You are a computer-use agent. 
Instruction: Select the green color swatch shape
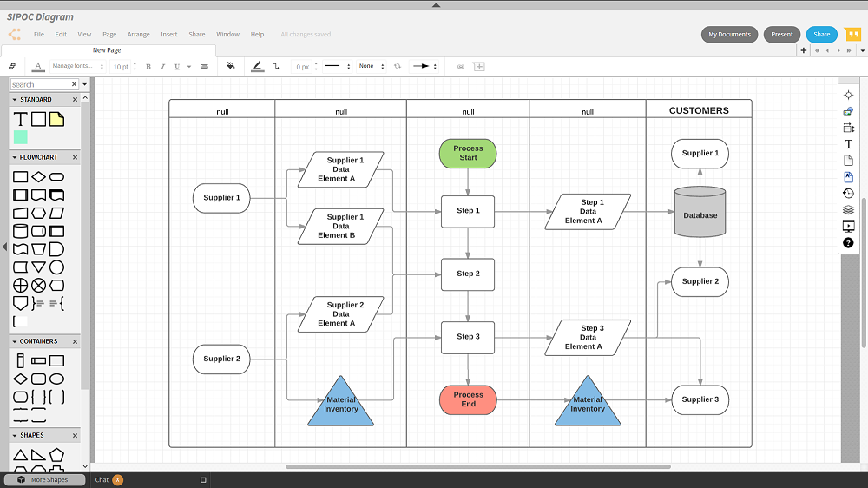(x=20, y=137)
